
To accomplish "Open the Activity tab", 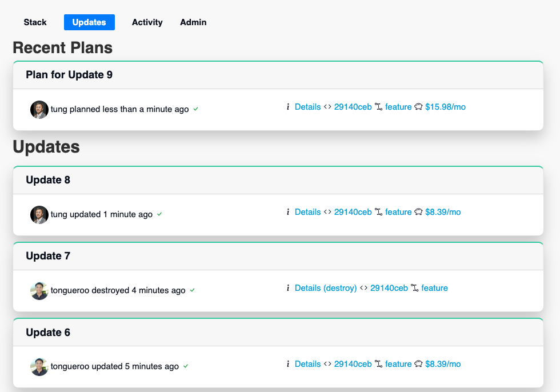I will coord(147,22).
